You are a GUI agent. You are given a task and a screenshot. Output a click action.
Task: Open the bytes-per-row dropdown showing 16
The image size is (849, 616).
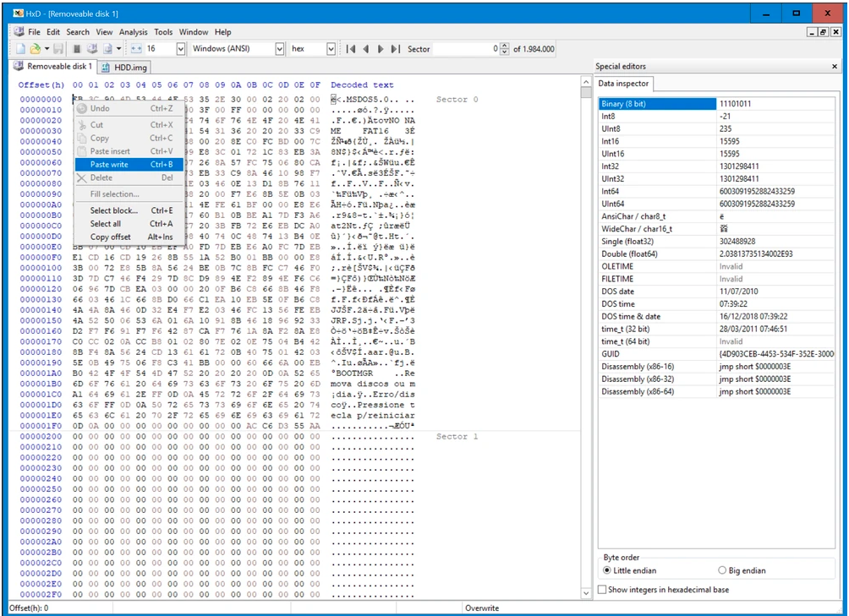click(x=180, y=49)
